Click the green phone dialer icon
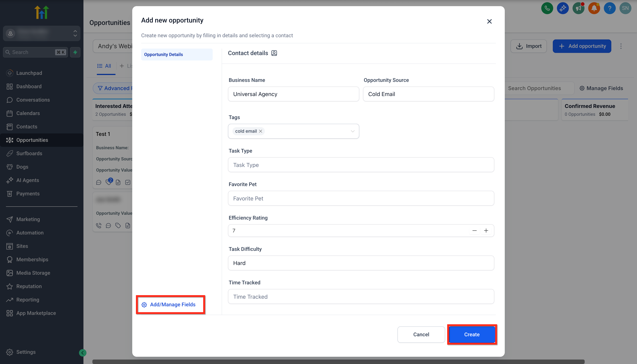 pos(547,8)
